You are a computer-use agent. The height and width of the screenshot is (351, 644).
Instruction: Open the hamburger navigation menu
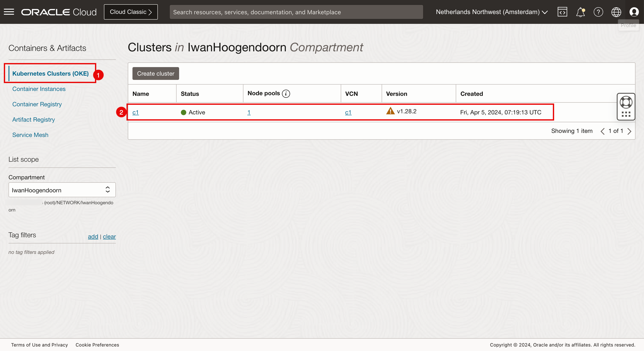9,12
